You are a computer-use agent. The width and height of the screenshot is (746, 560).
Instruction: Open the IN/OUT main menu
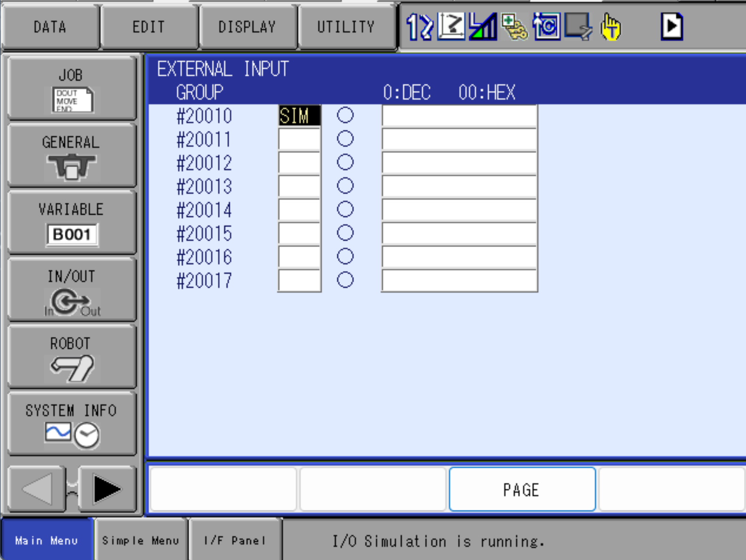[x=72, y=290]
